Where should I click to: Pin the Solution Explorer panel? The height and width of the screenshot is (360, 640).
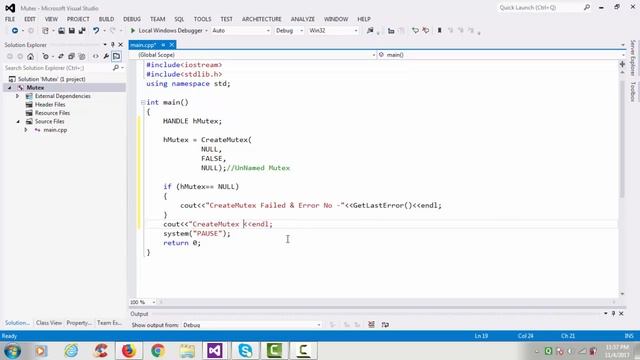coord(113,44)
